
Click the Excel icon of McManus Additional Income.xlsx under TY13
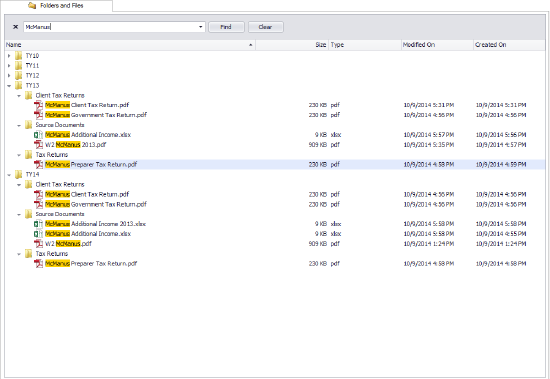(x=38, y=135)
